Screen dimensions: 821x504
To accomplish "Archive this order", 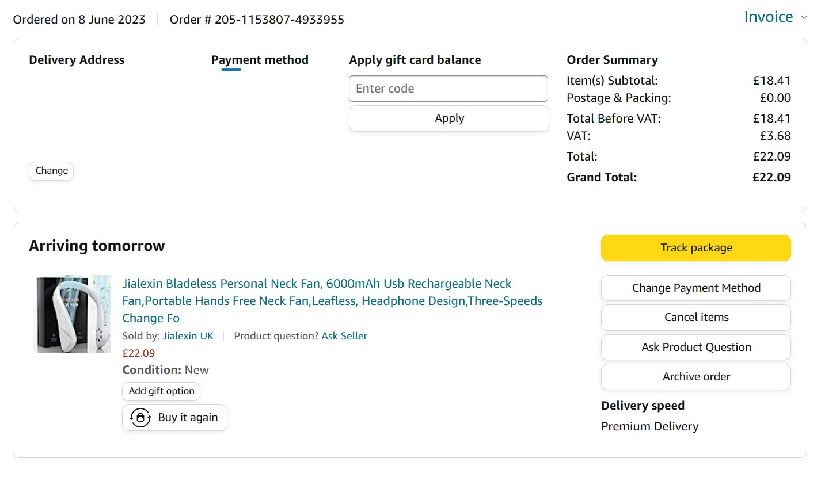I will point(695,377).
